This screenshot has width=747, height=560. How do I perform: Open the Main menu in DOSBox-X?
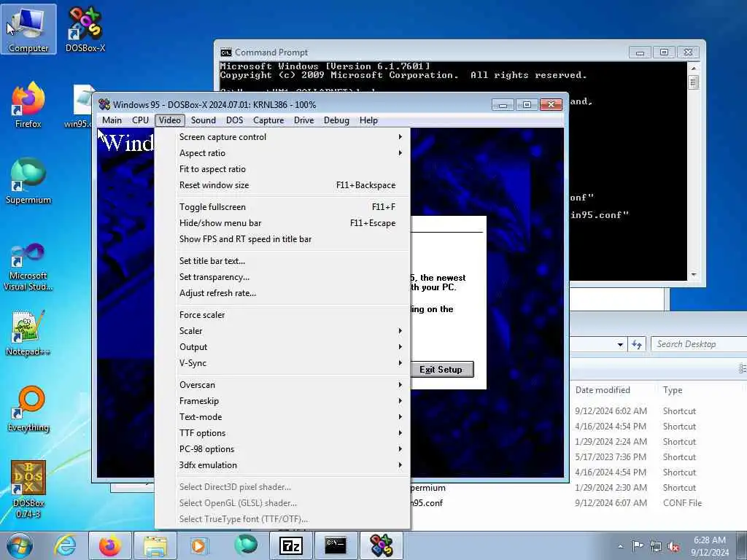[112, 120]
